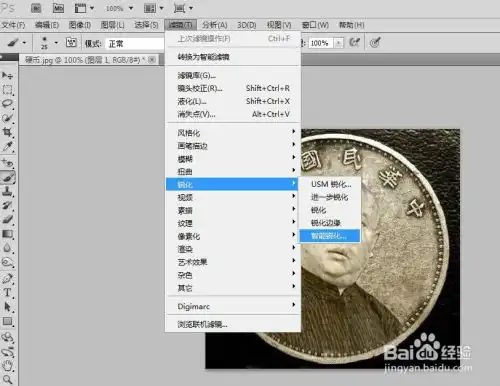Open the 编辑(E) menu

(x=47, y=25)
